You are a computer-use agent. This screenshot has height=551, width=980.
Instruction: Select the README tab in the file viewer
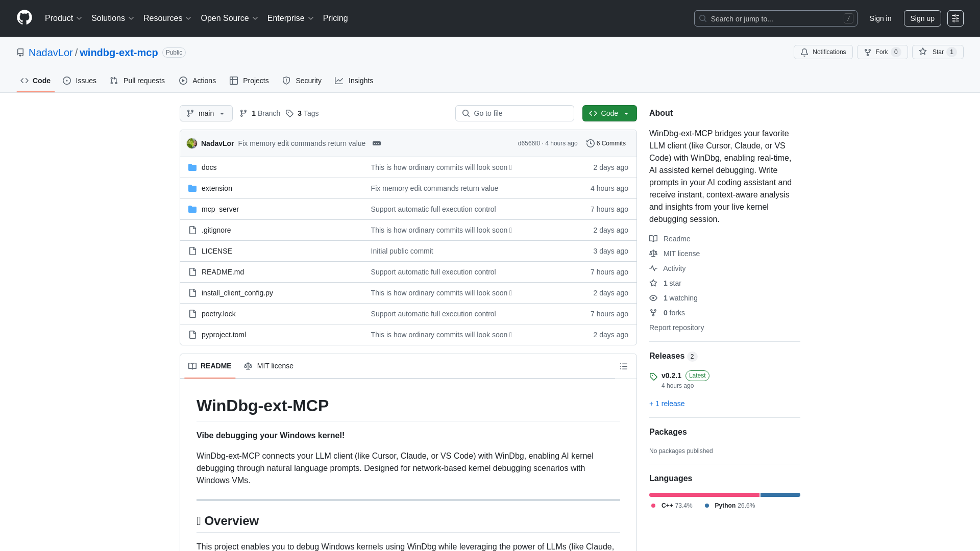210,366
